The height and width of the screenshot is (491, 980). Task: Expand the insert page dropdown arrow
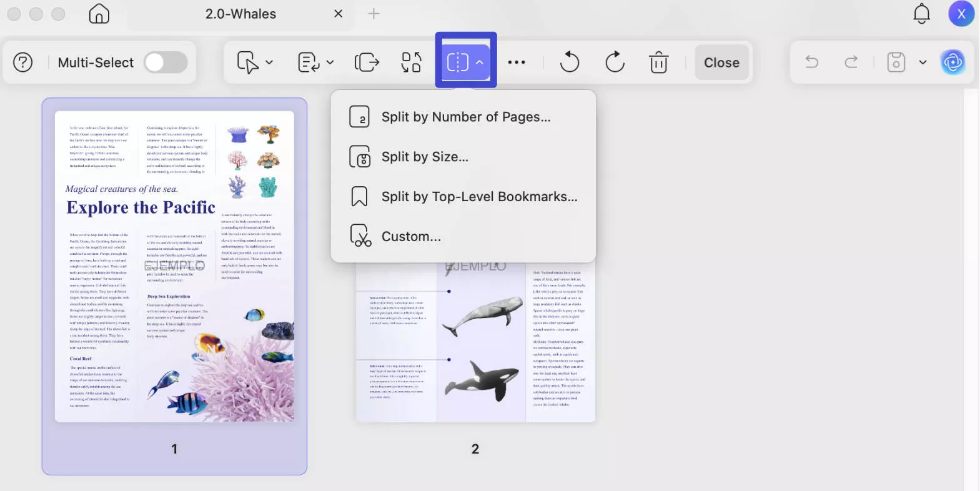coord(330,62)
